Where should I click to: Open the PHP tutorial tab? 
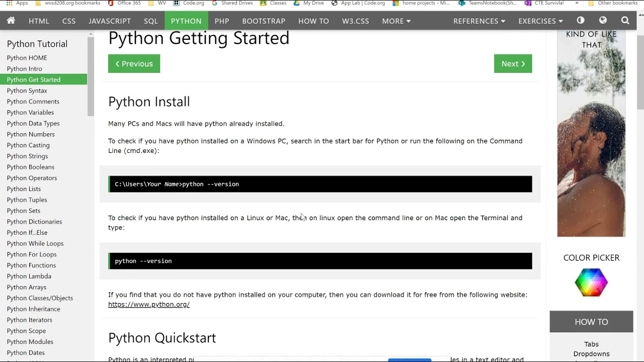[x=222, y=21]
